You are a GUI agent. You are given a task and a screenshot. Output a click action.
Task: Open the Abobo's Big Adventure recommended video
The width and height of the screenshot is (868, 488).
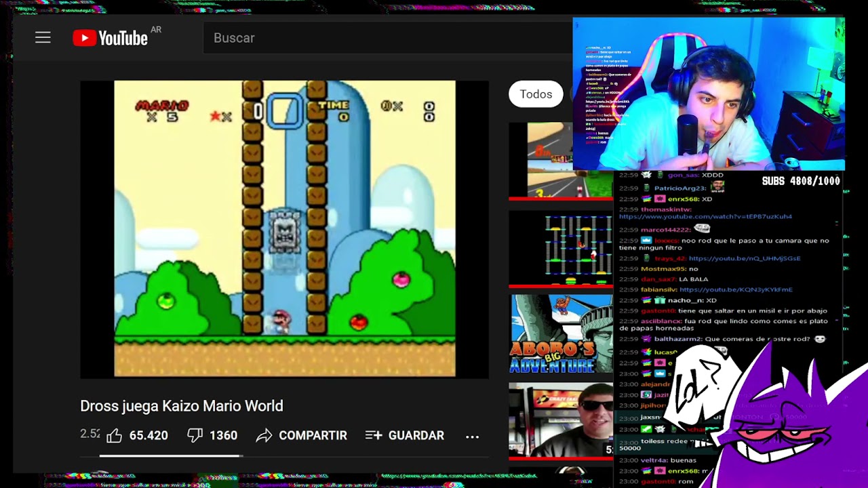click(x=561, y=333)
